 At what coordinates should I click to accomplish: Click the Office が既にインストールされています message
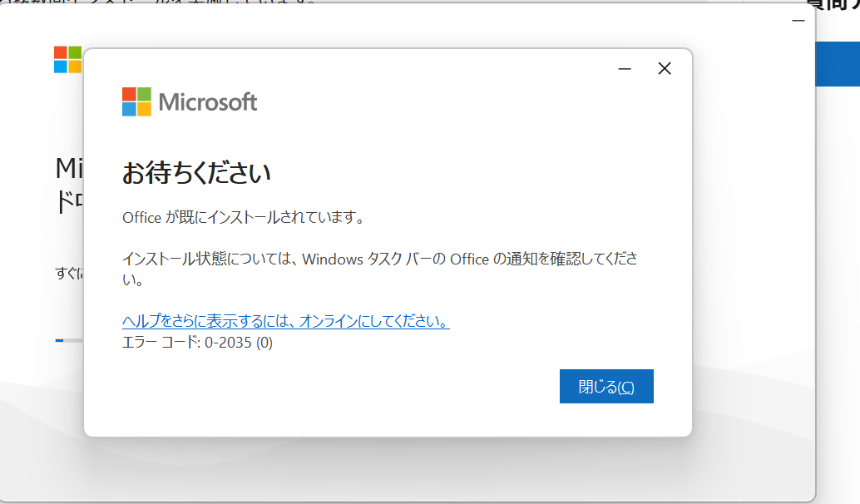tap(244, 217)
